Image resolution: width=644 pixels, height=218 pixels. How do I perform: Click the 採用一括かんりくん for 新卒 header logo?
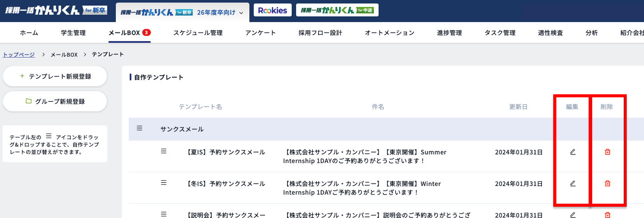56,11
